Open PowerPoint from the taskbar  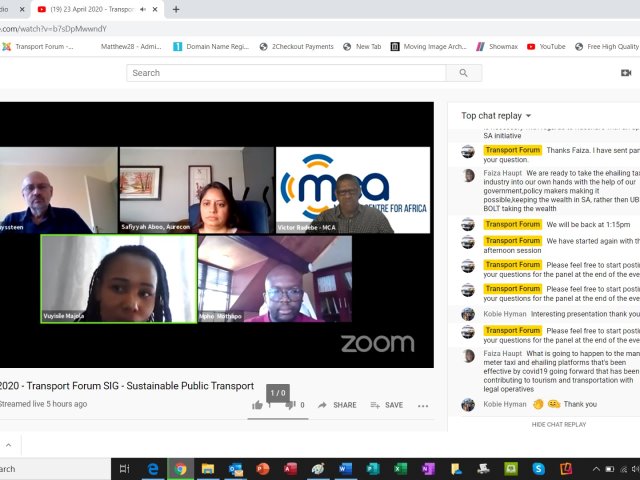(263, 469)
